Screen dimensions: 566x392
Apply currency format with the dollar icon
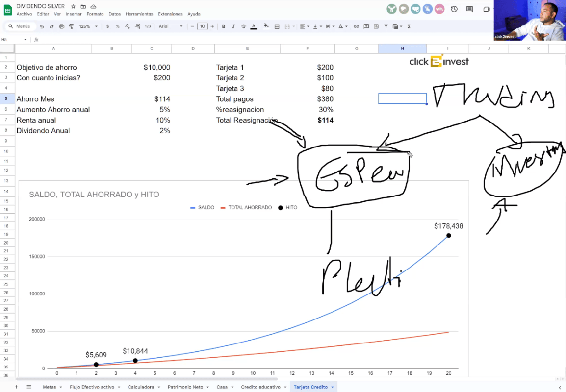coord(107,26)
